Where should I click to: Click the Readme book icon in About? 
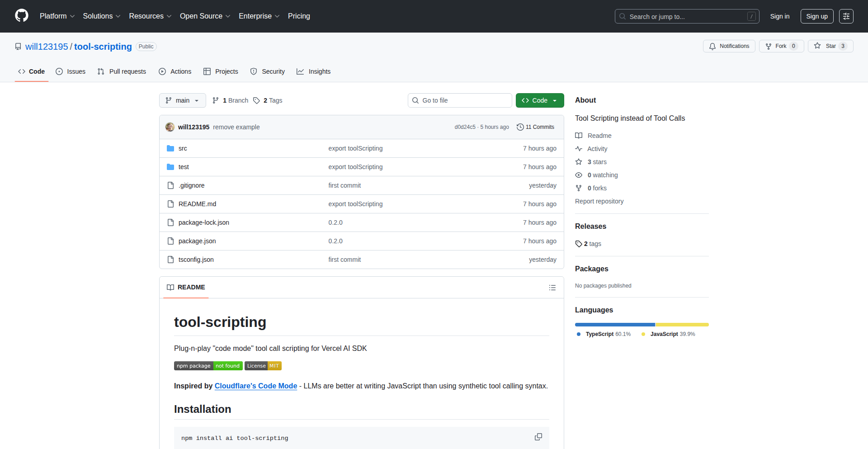[579, 136]
